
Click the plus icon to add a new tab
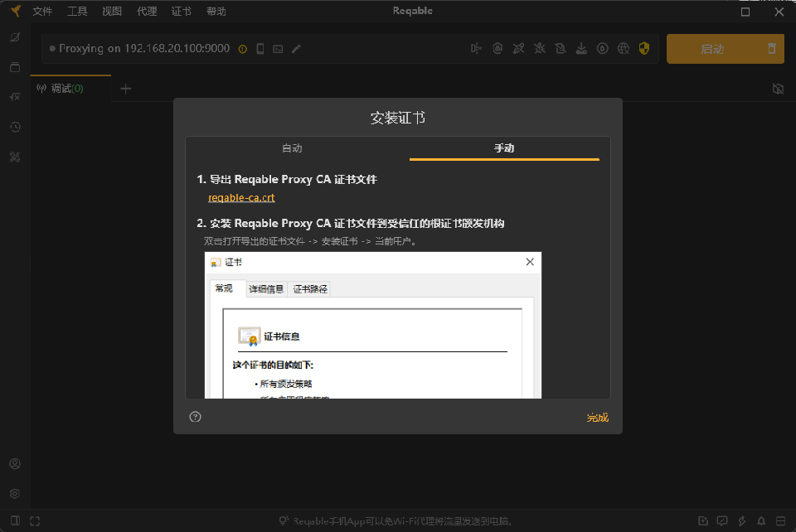pyautogui.click(x=125, y=87)
